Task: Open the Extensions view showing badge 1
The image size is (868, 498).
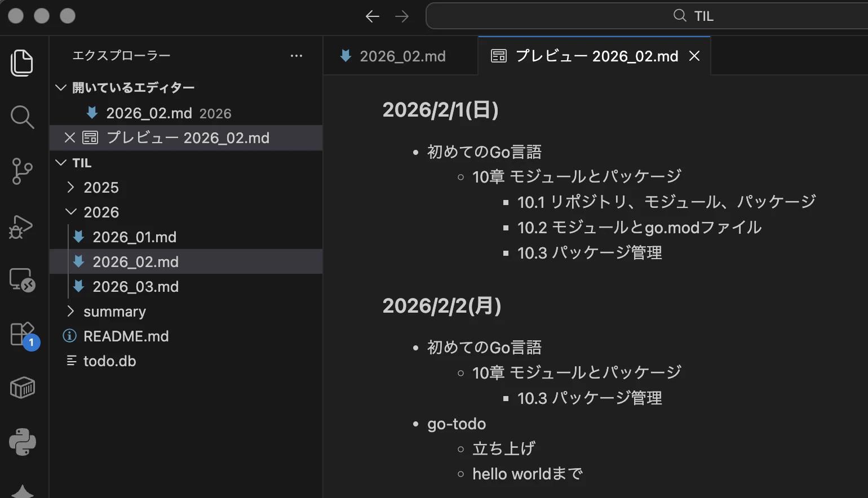Action: click(22, 332)
